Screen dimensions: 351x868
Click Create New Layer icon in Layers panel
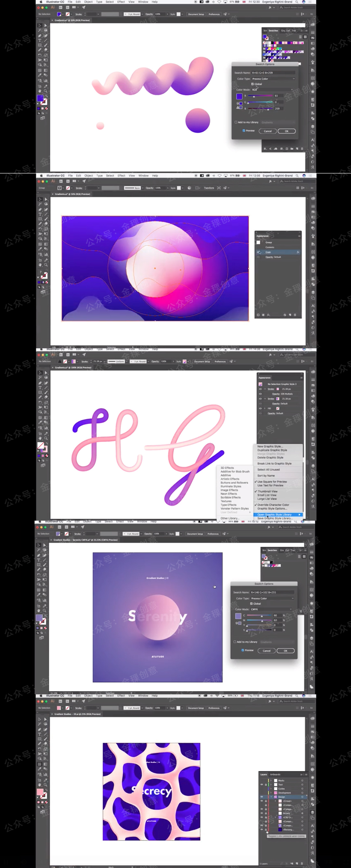pyautogui.click(x=296, y=864)
